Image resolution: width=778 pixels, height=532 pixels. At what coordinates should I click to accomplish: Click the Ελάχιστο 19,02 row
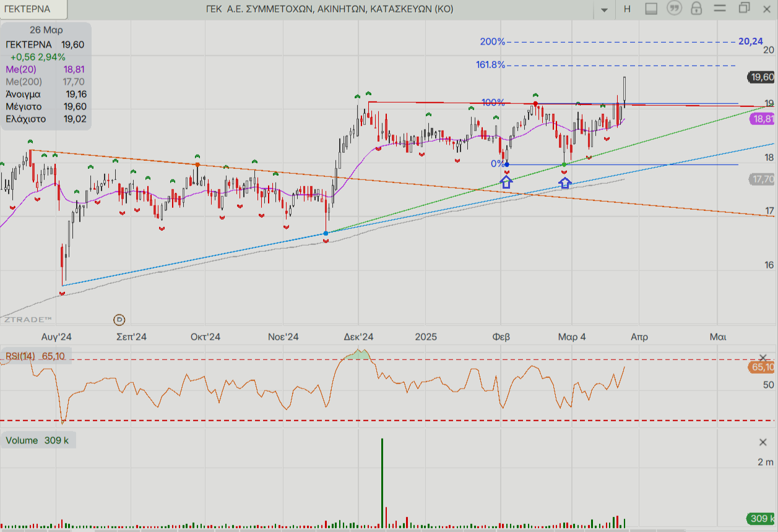46,119
